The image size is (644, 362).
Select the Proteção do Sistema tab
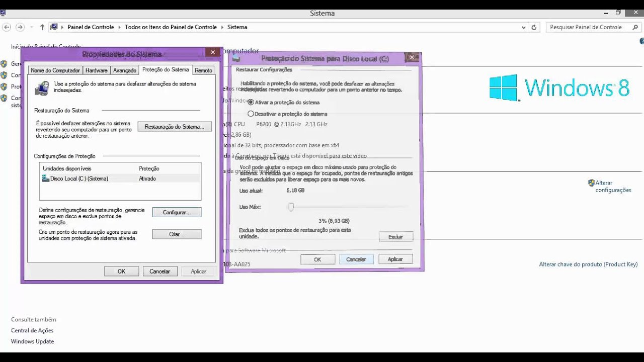pyautogui.click(x=166, y=69)
